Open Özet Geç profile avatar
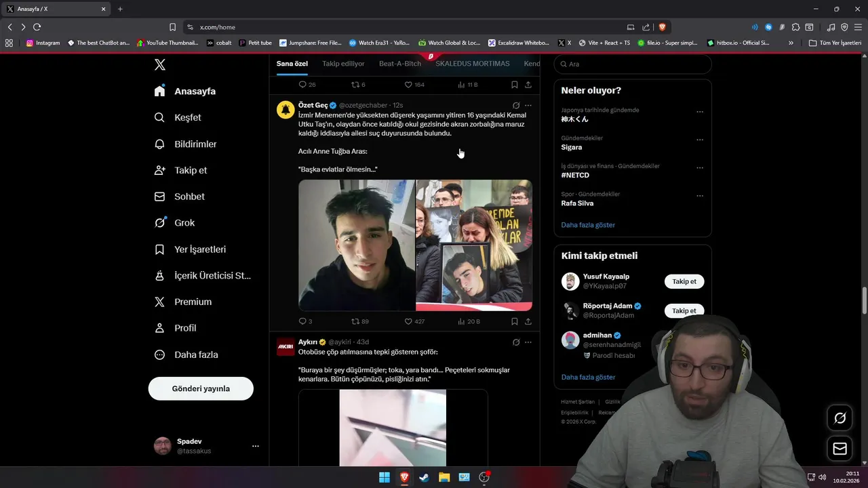The image size is (868, 488). click(x=285, y=109)
